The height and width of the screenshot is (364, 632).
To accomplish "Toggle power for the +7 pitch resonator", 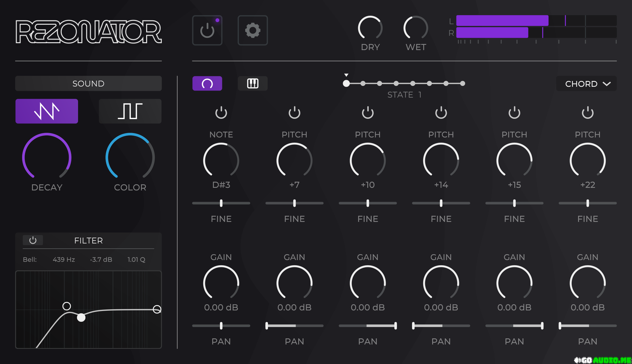I will point(294,112).
